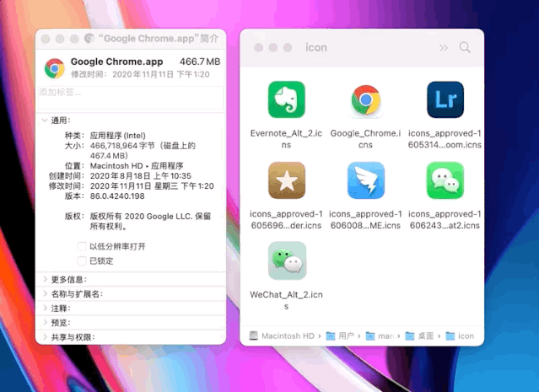Show more toolbar items via double chevron
Viewport: 539px width, 392px height.
coord(444,47)
